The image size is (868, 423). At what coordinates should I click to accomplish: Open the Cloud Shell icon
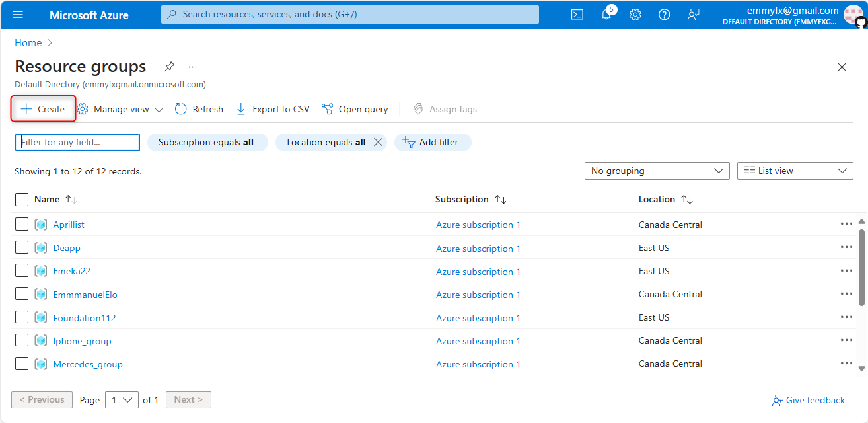pyautogui.click(x=577, y=15)
